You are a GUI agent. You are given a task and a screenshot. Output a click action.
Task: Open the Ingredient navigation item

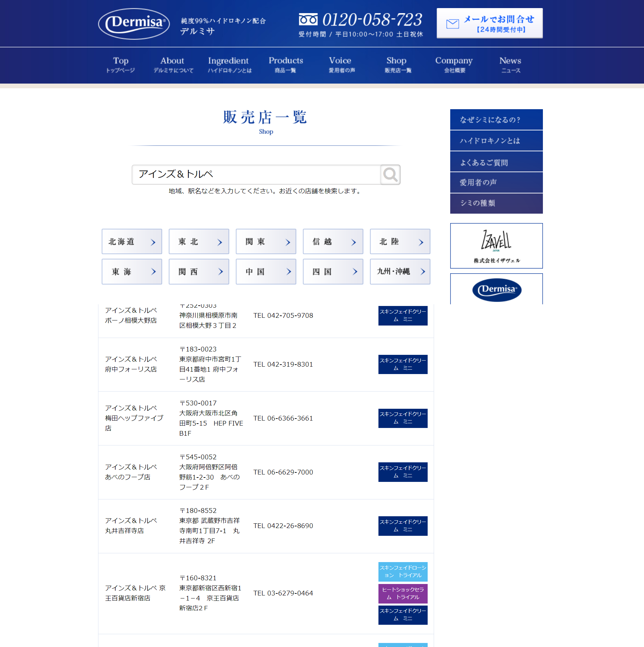pyautogui.click(x=228, y=65)
